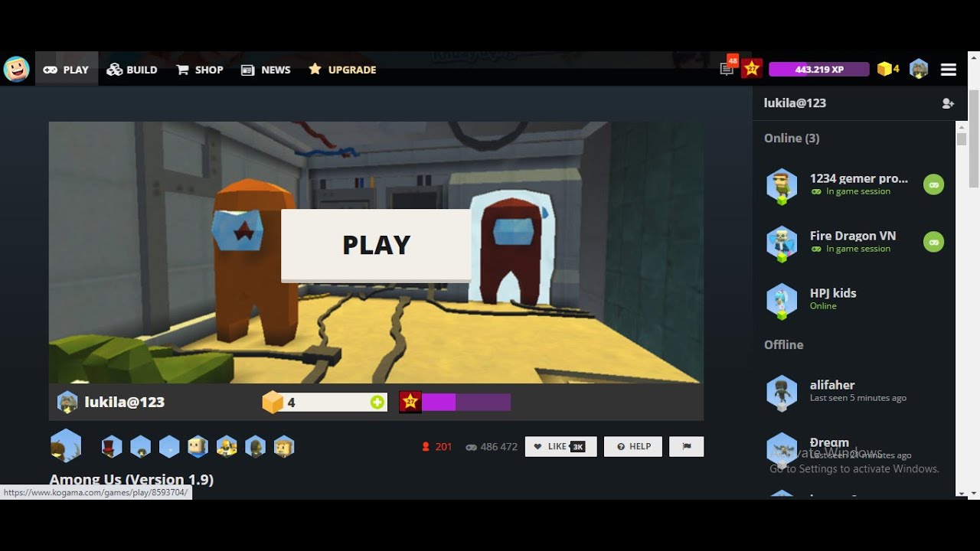
Task: Start the game with the big PLAY button
Action: pos(376,245)
